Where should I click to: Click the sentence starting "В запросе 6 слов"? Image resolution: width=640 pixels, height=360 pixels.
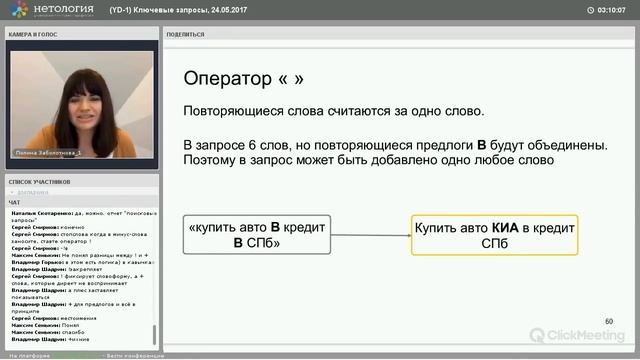(395, 145)
